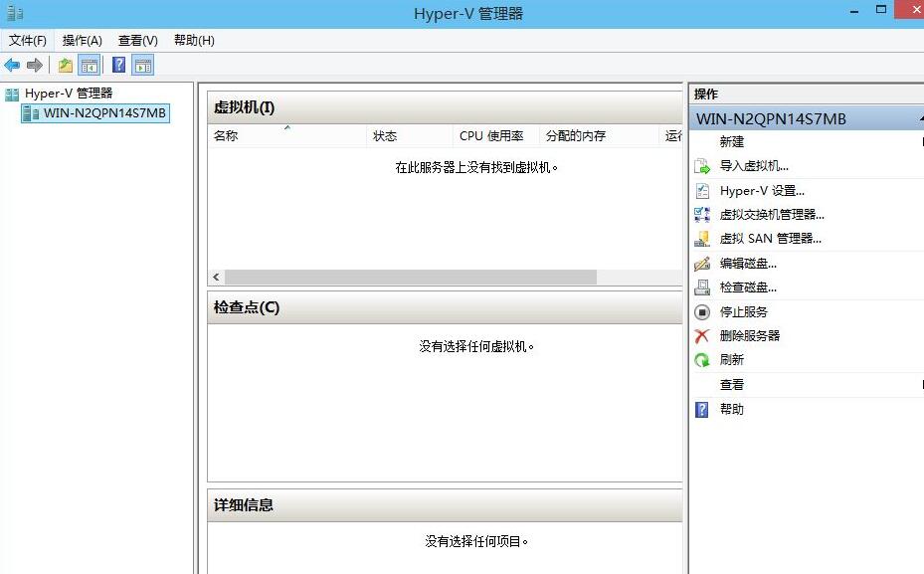Click the Forward arrow toolbar icon
This screenshot has width=924, height=574.
click(x=34, y=65)
